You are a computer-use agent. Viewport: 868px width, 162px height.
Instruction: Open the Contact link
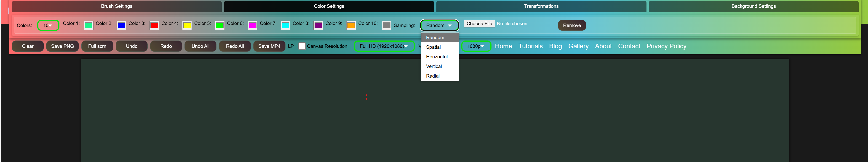click(629, 46)
